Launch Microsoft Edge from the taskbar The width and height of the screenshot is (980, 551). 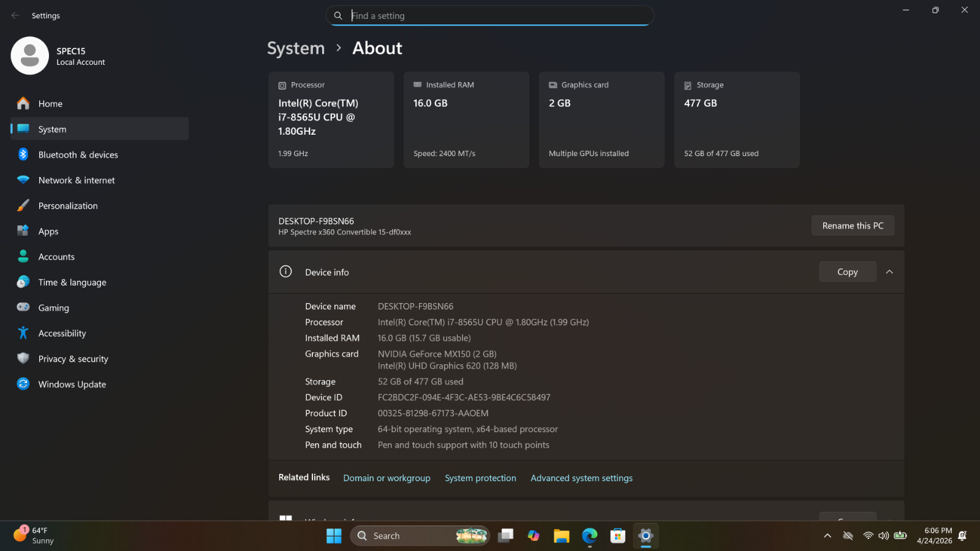(x=590, y=536)
